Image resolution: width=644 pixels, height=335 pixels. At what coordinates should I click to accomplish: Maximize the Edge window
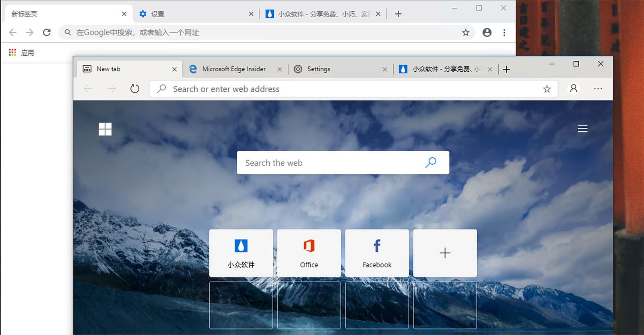tap(576, 64)
